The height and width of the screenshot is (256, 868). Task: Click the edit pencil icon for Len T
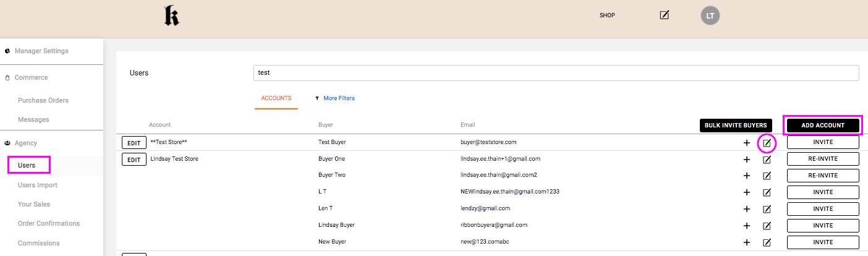point(767,209)
